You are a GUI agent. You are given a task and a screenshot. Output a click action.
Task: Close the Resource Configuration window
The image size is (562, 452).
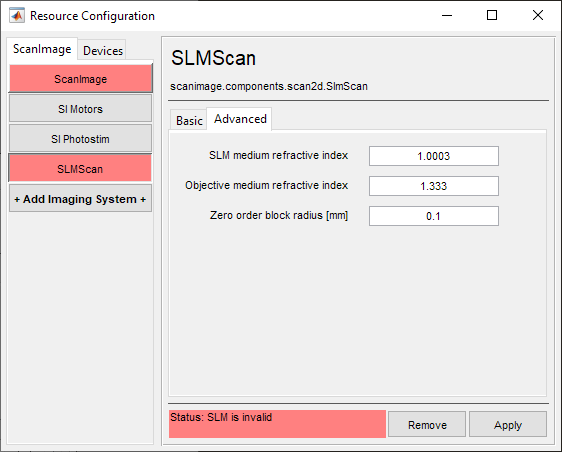(538, 15)
